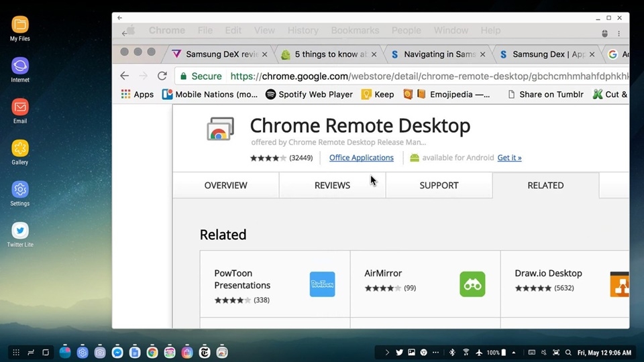Expand notification tray chevron arrow
This screenshot has width=644, height=362.
387,352
